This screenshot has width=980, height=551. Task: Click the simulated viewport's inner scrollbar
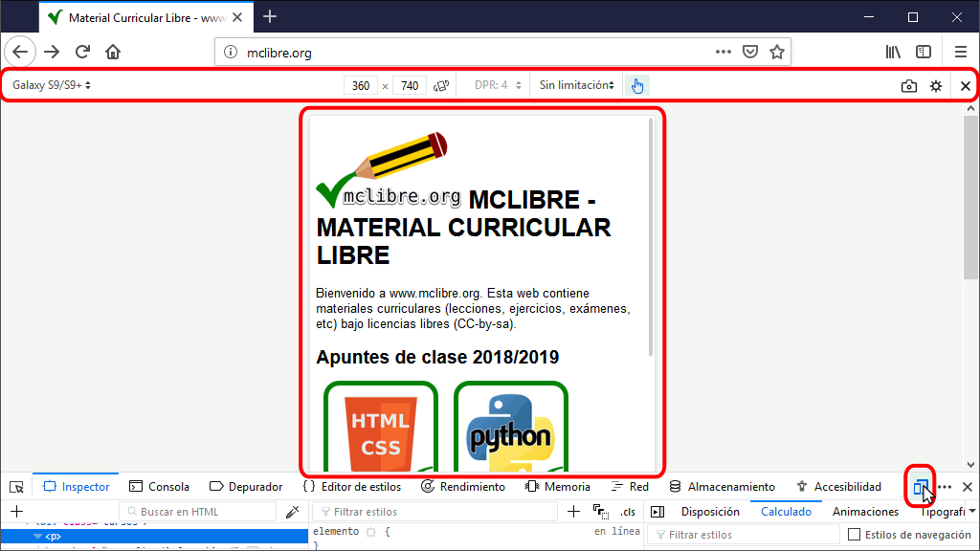pyautogui.click(x=651, y=237)
